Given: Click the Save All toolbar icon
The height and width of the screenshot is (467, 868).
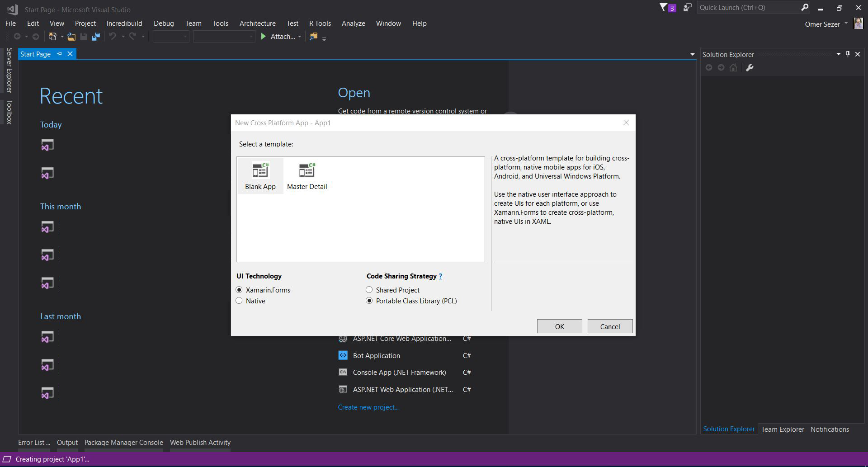Looking at the screenshot, I should click(x=95, y=37).
